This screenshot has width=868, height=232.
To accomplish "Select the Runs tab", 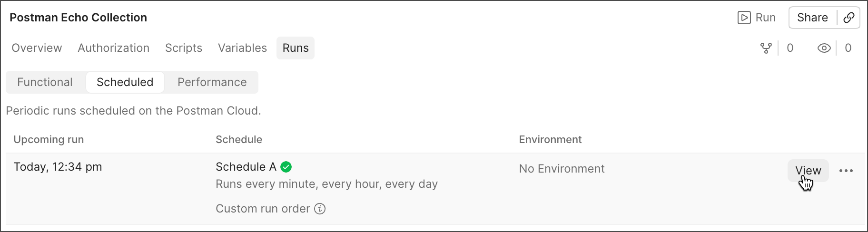I will (296, 48).
